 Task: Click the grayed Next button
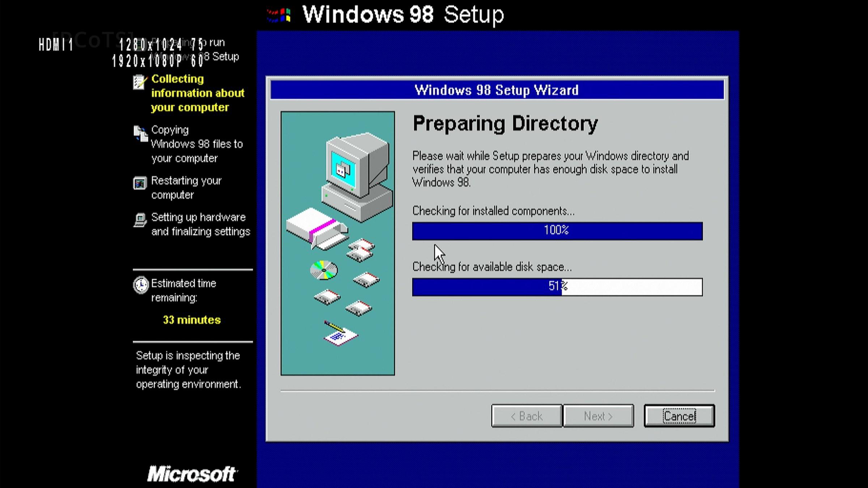[599, 416]
